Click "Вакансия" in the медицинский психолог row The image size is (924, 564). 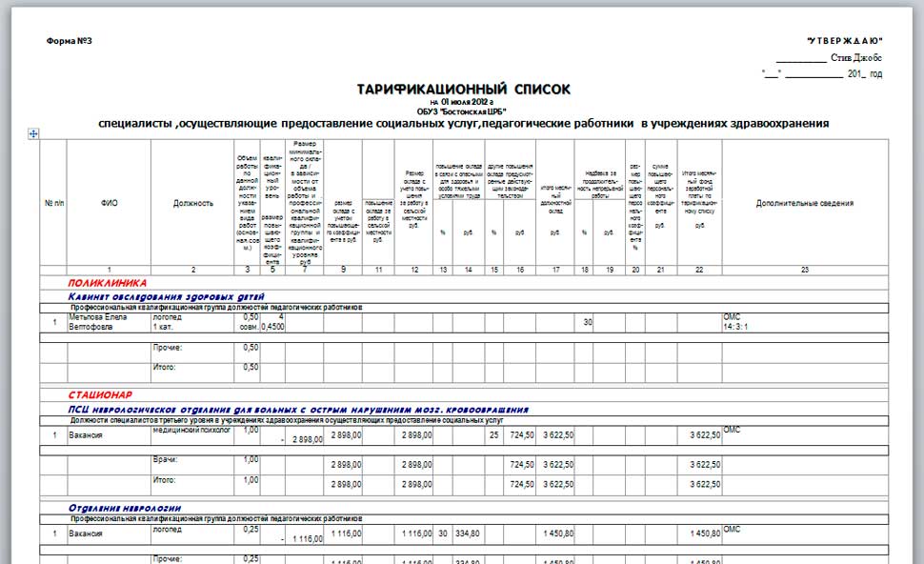click(x=86, y=435)
